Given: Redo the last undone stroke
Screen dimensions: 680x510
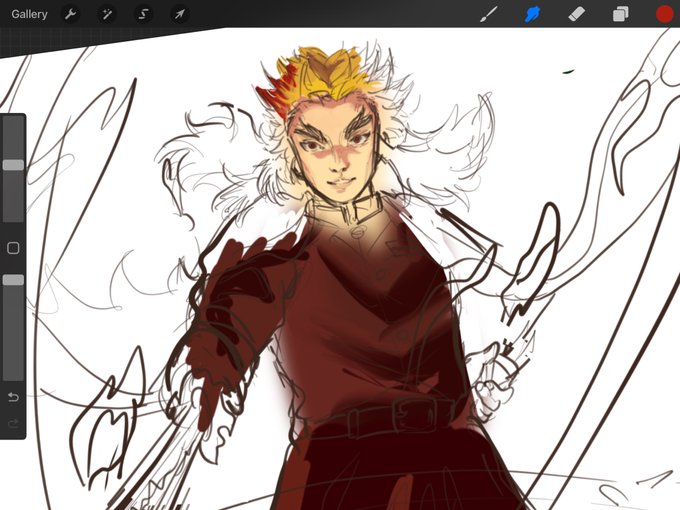Looking at the screenshot, I should 13,423.
